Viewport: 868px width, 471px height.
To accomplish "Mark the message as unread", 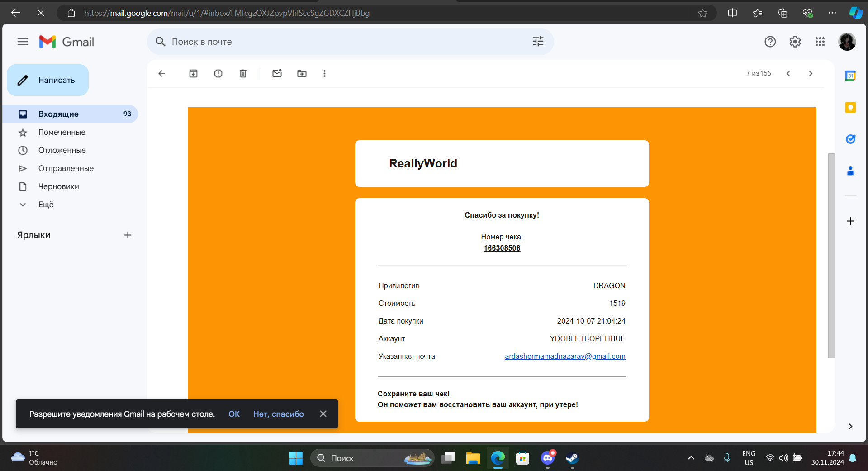I will pos(277,73).
